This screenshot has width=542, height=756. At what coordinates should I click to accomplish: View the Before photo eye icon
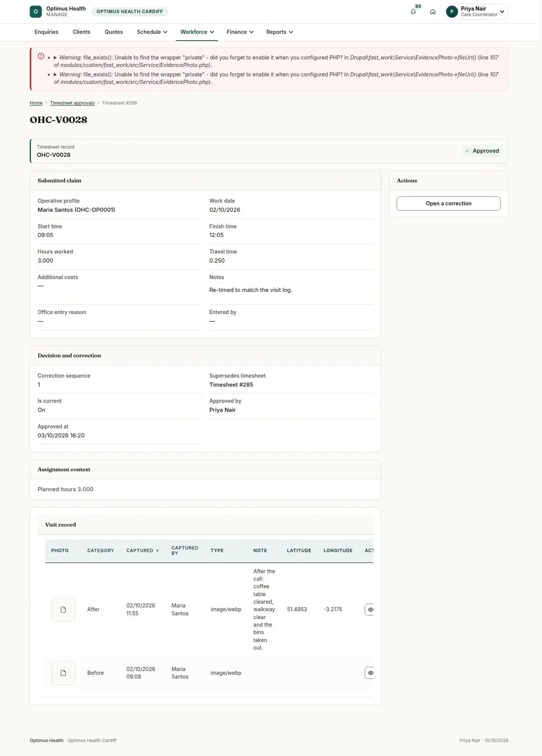(x=370, y=673)
